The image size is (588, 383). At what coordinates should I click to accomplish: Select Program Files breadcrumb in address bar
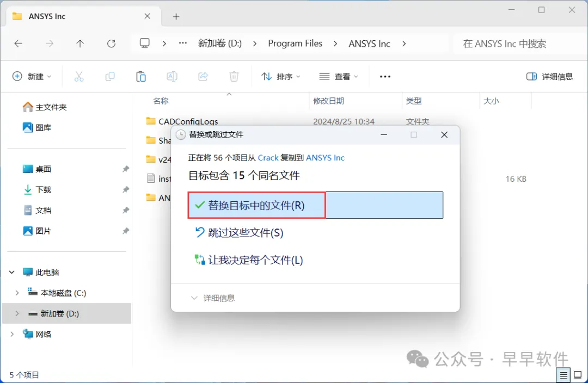(295, 44)
